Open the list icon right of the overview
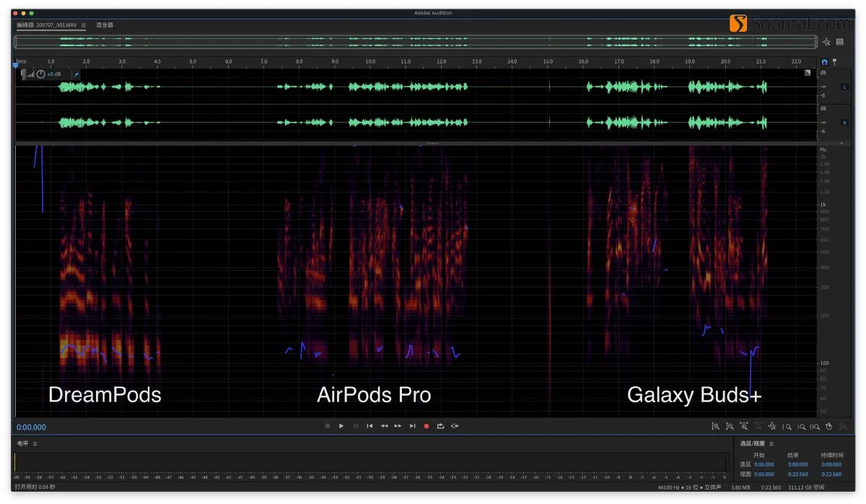This screenshot has height=504, width=866. tap(840, 42)
